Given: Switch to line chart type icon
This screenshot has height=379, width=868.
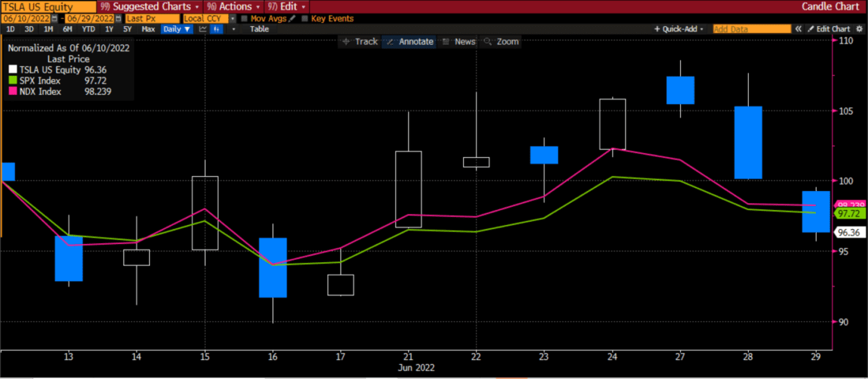Looking at the screenshot, I should click(x=203, y=28).
